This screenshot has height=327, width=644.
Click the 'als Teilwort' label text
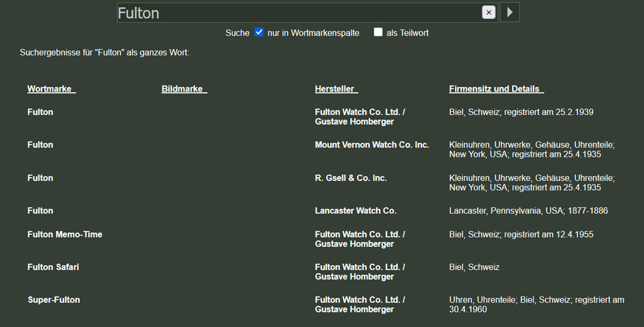click(x=407, y=33)
